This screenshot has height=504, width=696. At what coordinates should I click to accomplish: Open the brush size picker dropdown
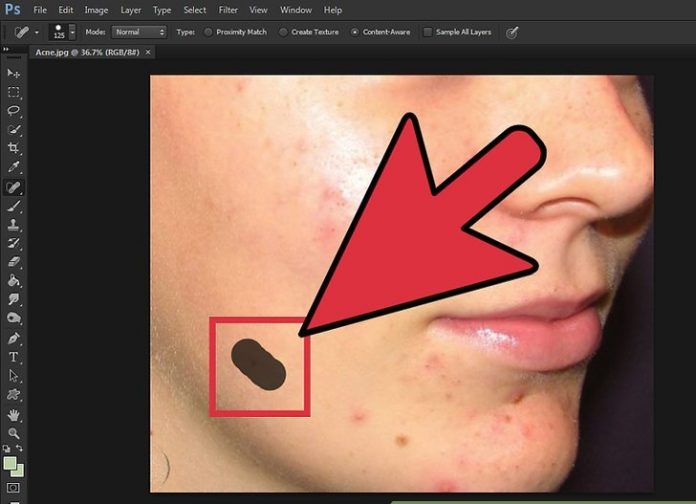[x=72, y=32]
